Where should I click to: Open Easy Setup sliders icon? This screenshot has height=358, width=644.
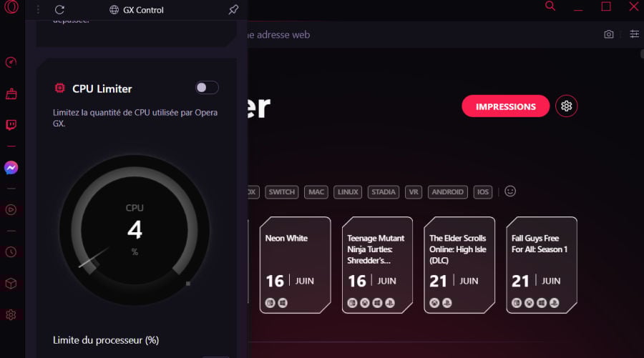pos(635,34)
